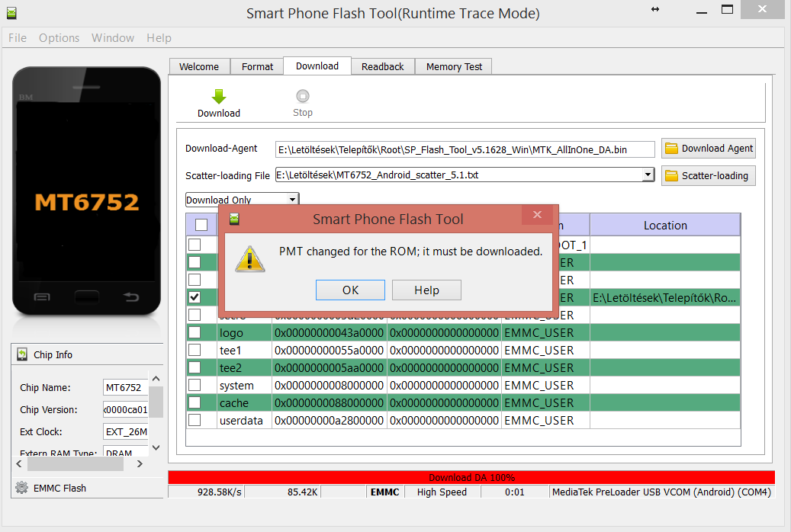Screen dimensions: 791x532
Task: Click the 928.58K/s speed status entry
Action: (x=207, y=492)
